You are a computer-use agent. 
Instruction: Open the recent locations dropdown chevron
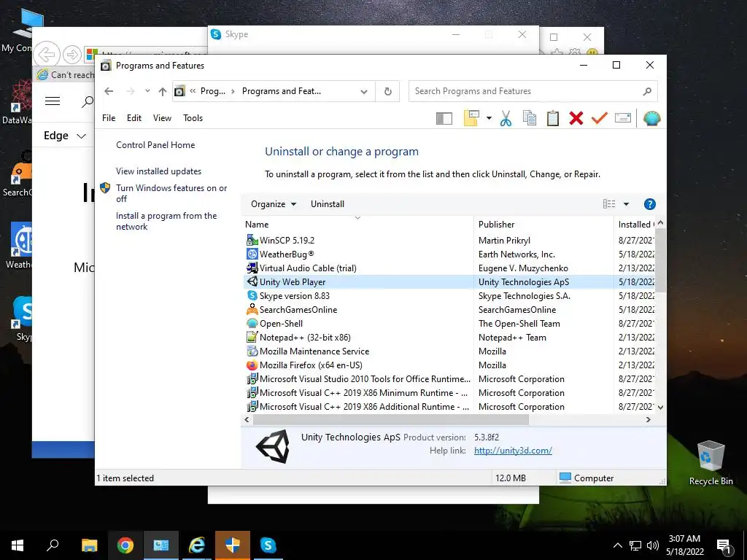[x=147, y=91]
